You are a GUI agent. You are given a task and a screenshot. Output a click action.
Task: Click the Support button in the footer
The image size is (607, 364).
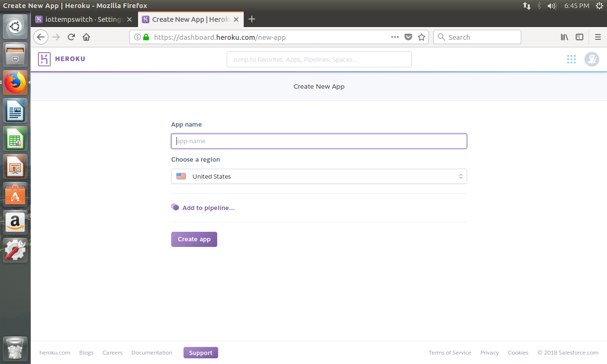(201, 353)
